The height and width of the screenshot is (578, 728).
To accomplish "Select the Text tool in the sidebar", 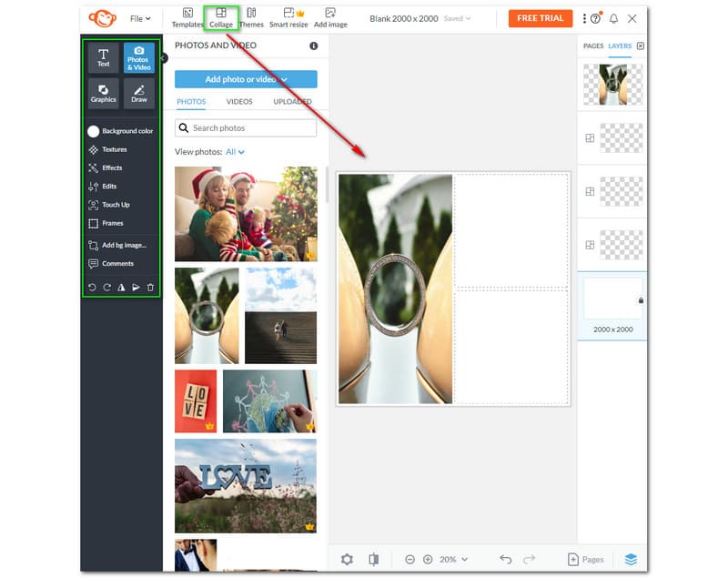I will click(x=104, y=57).
